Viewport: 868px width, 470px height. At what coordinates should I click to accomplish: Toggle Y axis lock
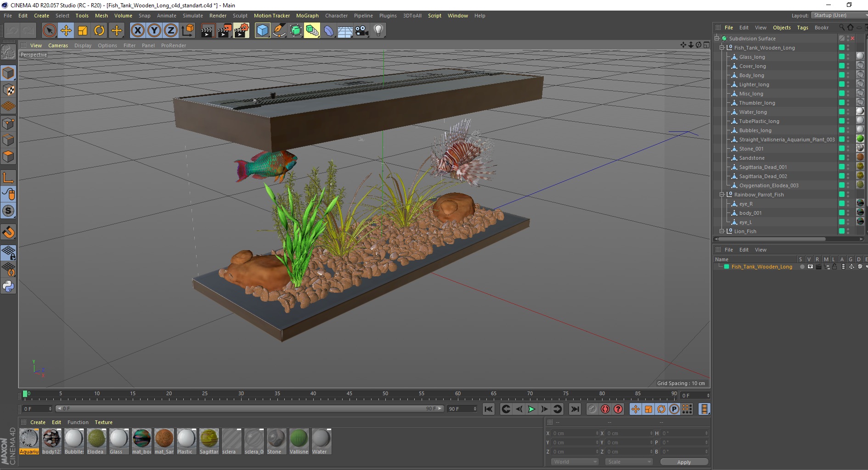click(154, 31)
